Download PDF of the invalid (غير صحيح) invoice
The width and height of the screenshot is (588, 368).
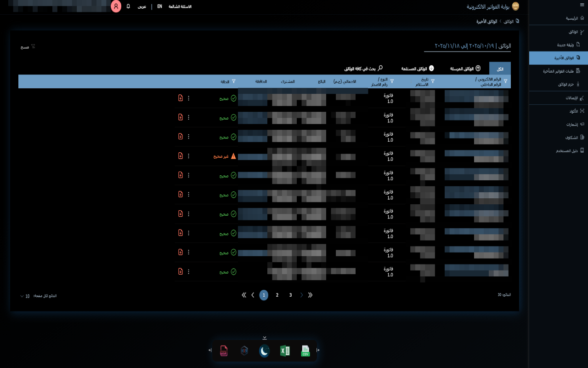[181, 156]
